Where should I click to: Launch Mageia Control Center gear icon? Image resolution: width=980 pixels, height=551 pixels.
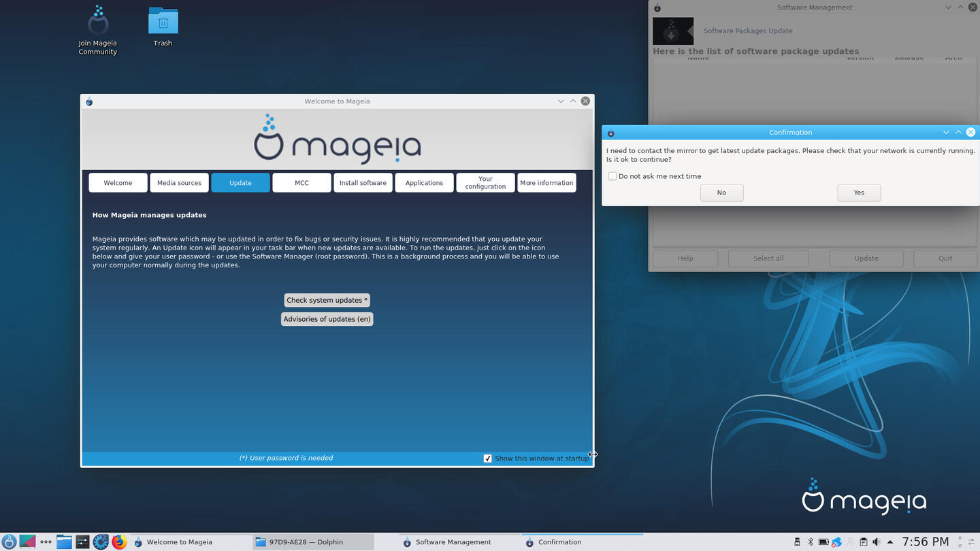pos(101,541)
